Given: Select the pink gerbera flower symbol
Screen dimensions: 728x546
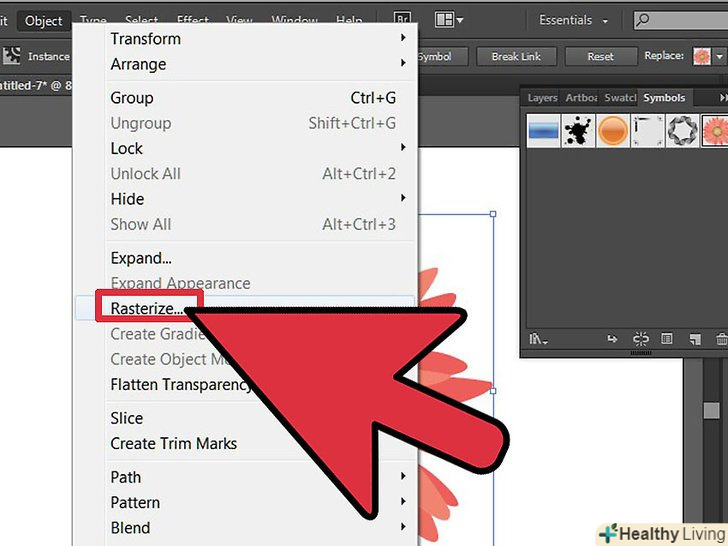Looking at the screenshot, I should click(715, 131).
